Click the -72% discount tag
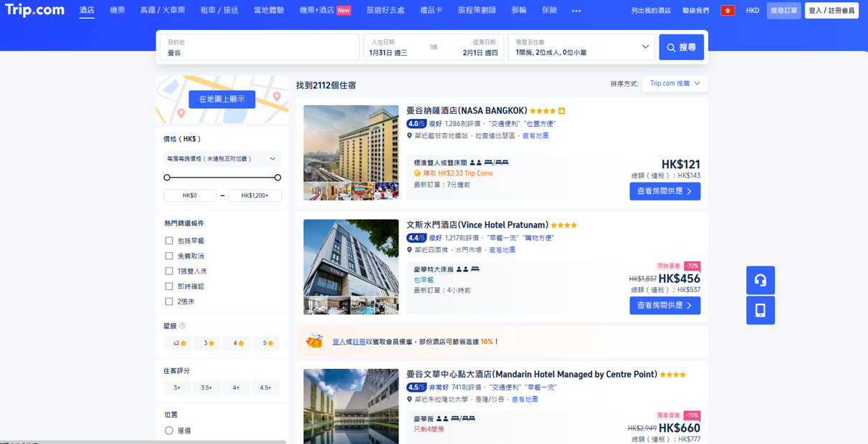 (692, 266)
